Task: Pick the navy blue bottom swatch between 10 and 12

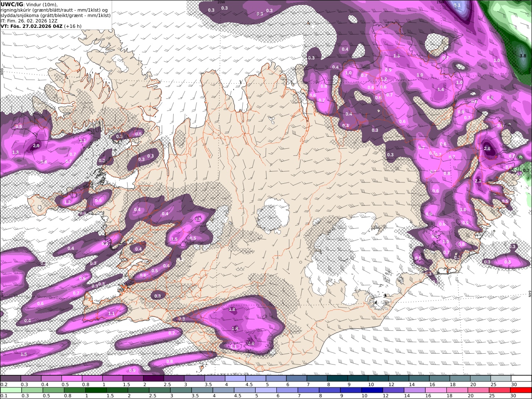Action: [371, 390]
